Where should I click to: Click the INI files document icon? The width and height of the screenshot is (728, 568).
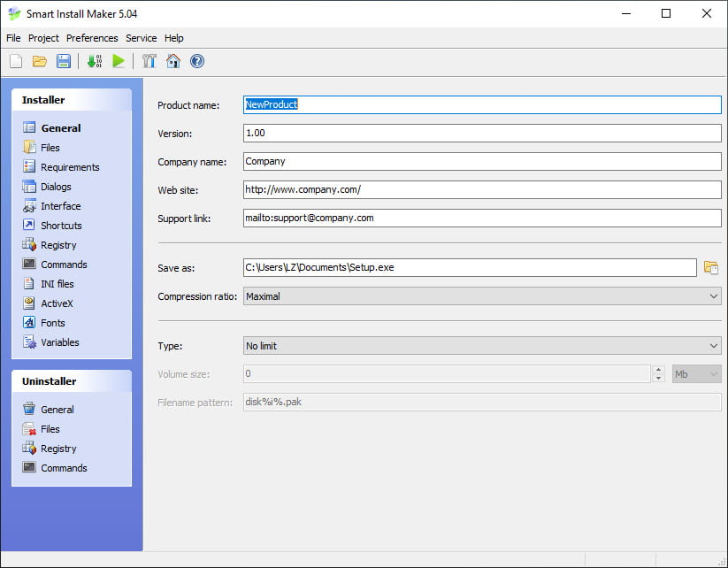29,283
